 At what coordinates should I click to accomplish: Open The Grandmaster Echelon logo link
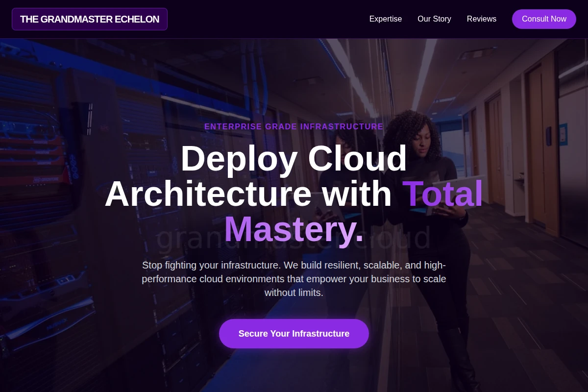[x=90, y=19]
